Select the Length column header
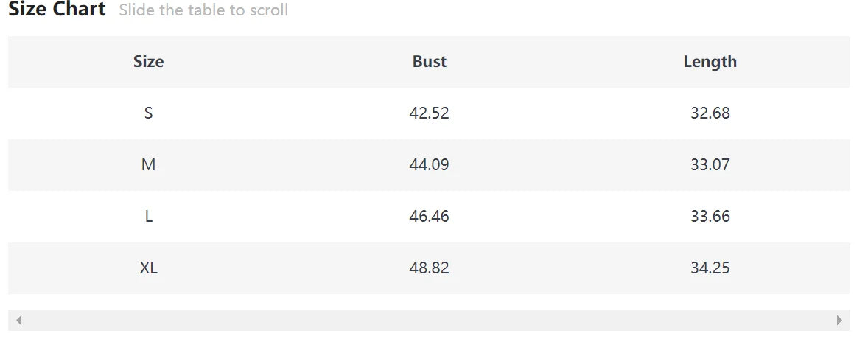 point(710,61)
